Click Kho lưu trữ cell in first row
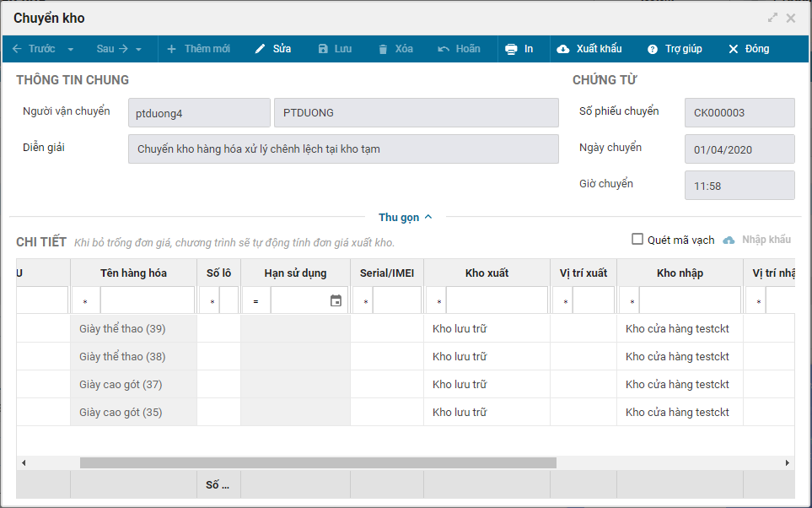Image resolution: width=812 pixels, height=508 pixels. 487,328
